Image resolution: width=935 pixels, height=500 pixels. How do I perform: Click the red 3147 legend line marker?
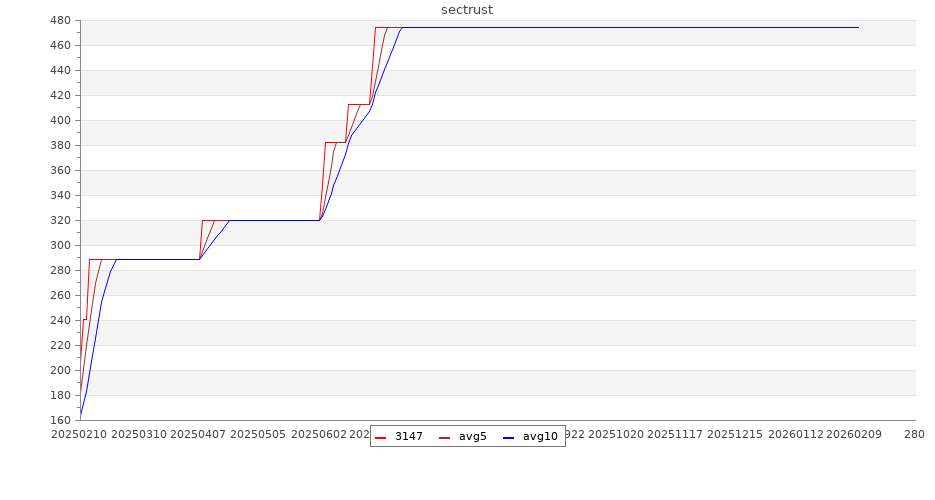(x=381, y=437)
